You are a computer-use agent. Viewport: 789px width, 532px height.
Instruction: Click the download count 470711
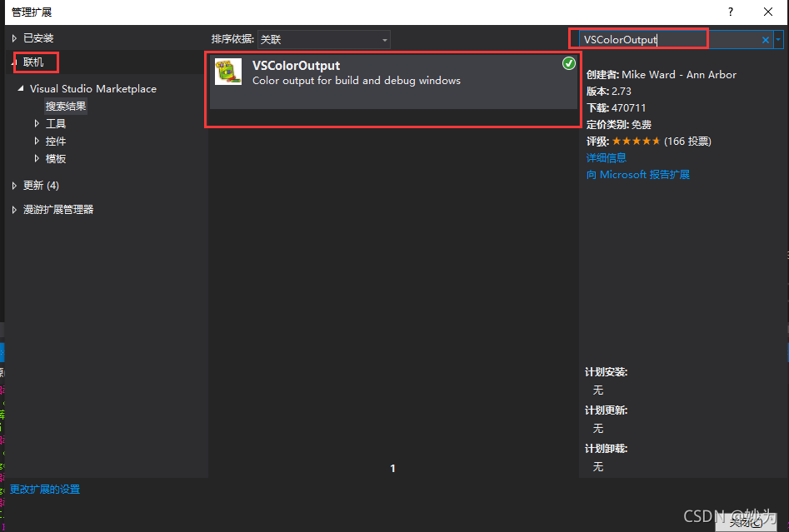click(x=628, y=108)
